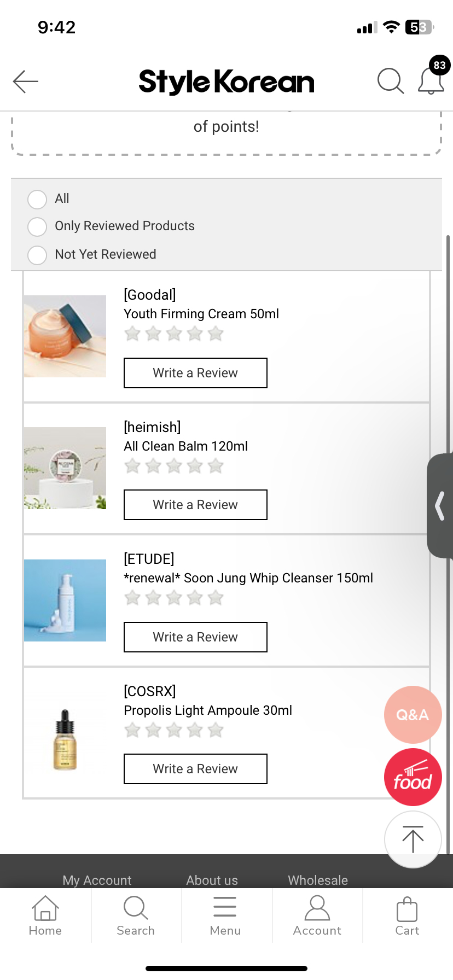This screenshot has height=980, width=453.
Task: Open the Menu tab in bottom bar
Action: 225,915
